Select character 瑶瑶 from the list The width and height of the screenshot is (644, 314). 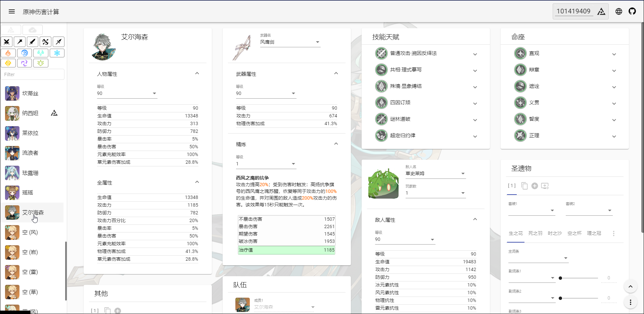[32, 193]
